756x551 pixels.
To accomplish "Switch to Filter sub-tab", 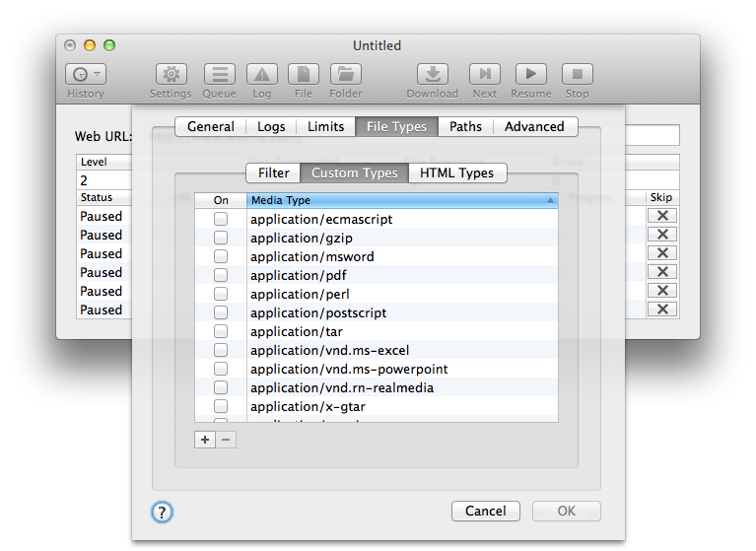I will pos(273,173).
